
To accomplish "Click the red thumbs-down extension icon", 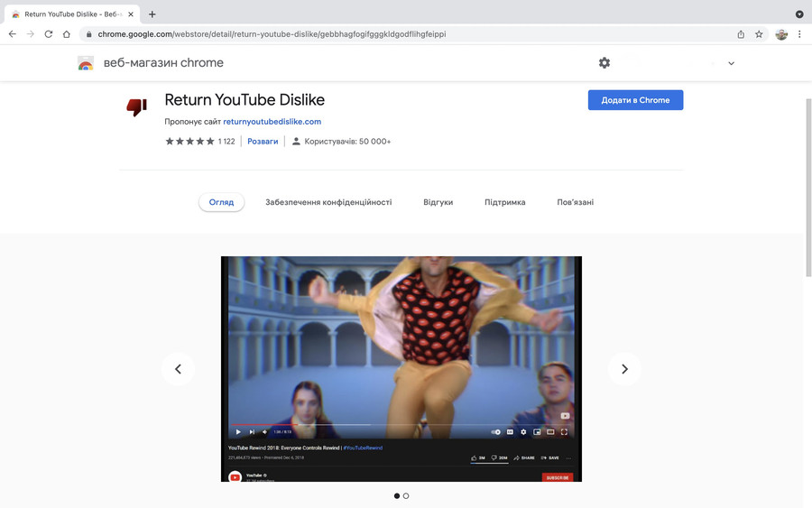I will point(137,106).
